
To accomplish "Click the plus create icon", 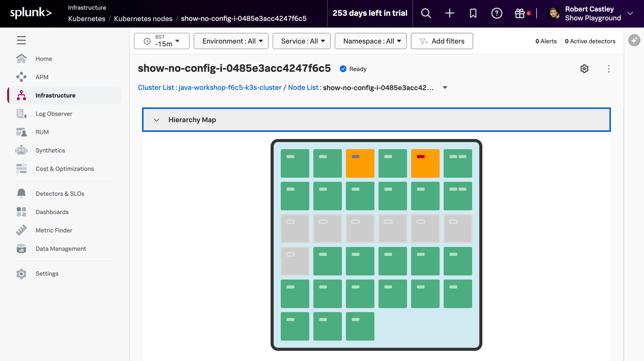I will 450,13.
